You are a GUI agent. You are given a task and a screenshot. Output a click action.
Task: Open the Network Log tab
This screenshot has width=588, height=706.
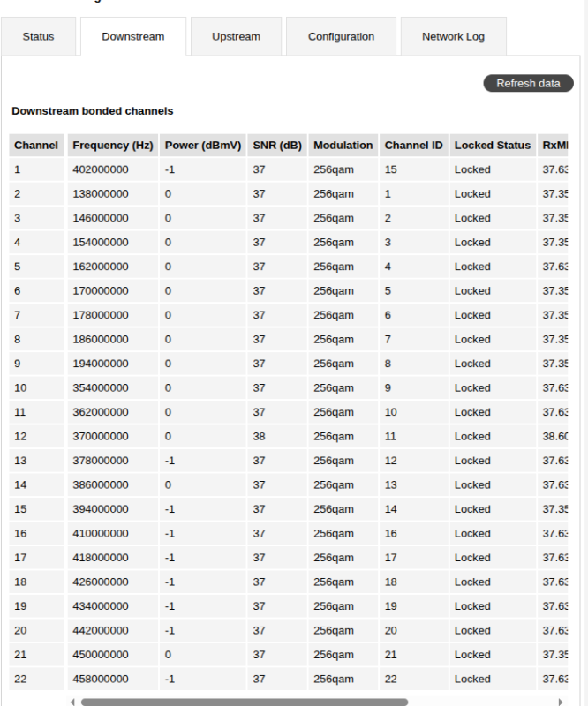453,36
